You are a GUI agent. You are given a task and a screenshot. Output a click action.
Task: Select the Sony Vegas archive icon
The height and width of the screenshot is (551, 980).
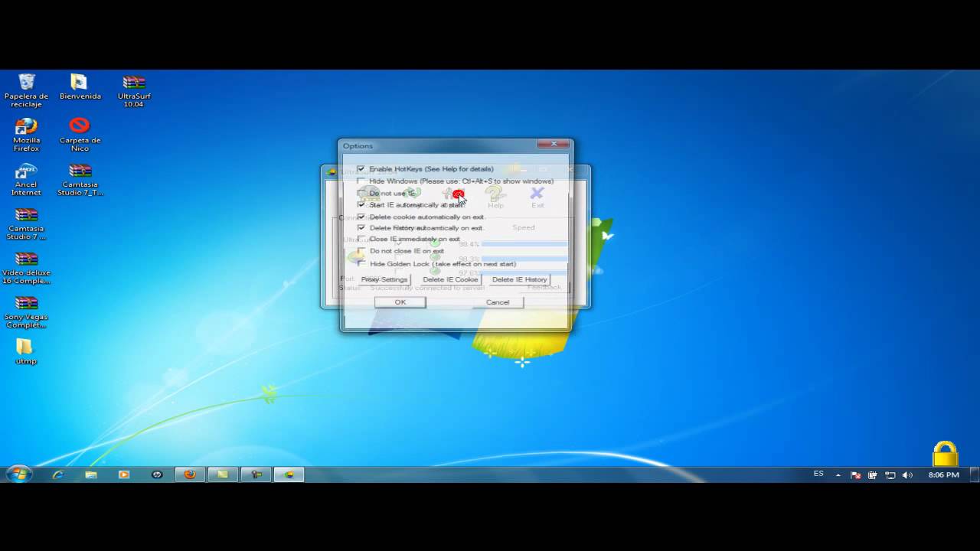(x=26, y=311)
